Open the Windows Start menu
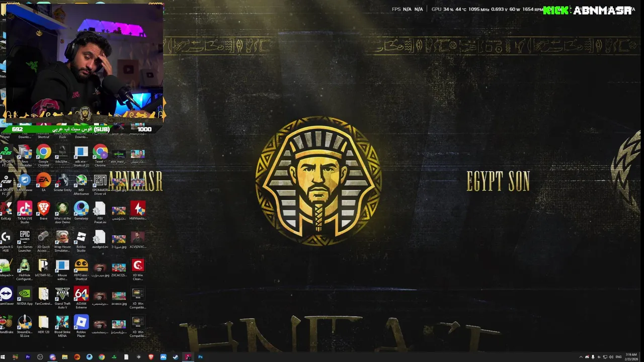644x362 pixels. tap(3, 357)
